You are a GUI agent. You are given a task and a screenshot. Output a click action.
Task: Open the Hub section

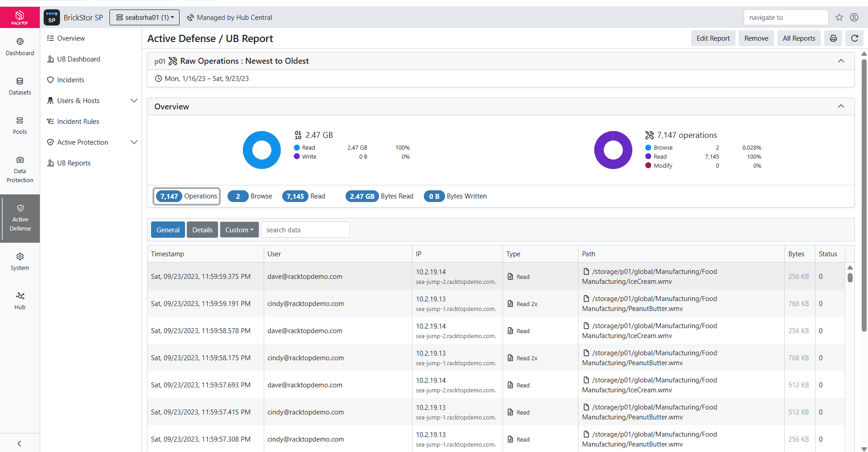pyautogui.click(x=20, y=301)
